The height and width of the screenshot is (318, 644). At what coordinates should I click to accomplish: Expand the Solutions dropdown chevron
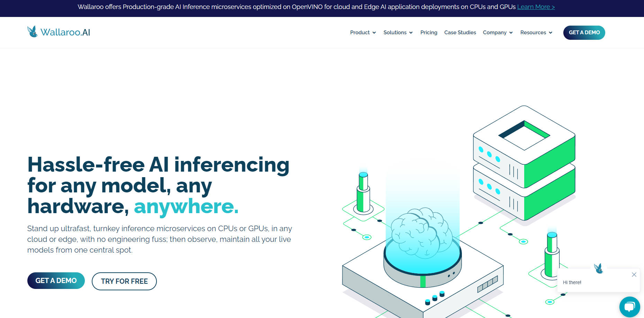click(411, 33)
